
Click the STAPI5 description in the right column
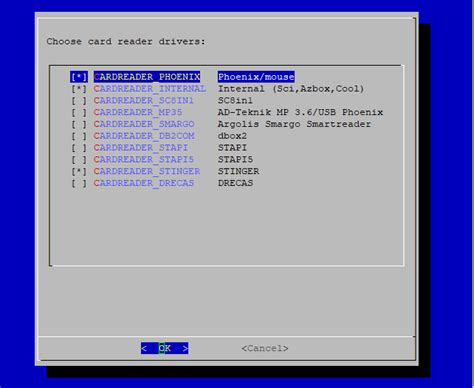click(235, 160)
